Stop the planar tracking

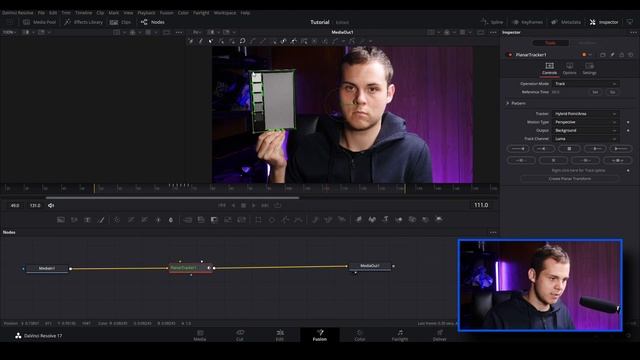point(569,149)
